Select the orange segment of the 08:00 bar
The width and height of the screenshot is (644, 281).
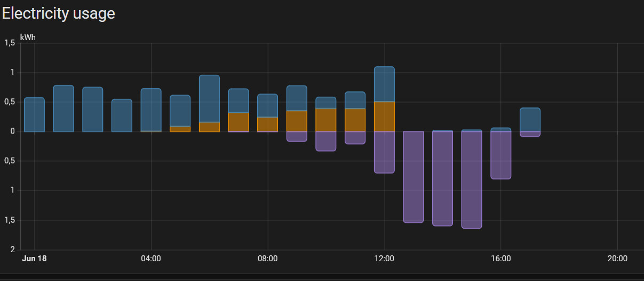[268, 124]
